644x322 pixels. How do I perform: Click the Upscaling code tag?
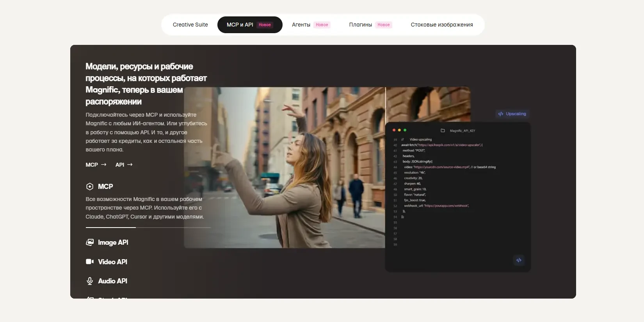pyautogui.click(x=512, y=114)
